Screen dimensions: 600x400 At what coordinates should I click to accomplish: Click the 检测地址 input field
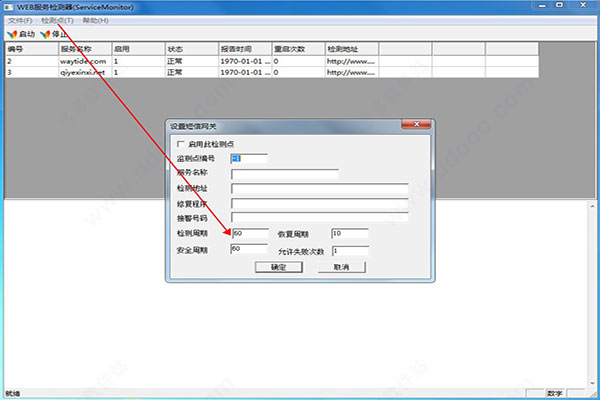pyautogui.click(x=320, y=189)
